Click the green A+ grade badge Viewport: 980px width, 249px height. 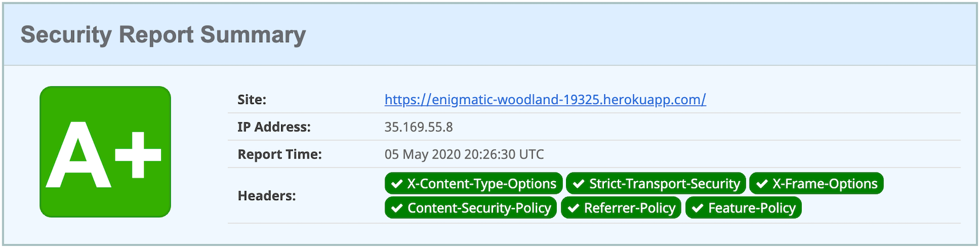click(x=105, y=152)
